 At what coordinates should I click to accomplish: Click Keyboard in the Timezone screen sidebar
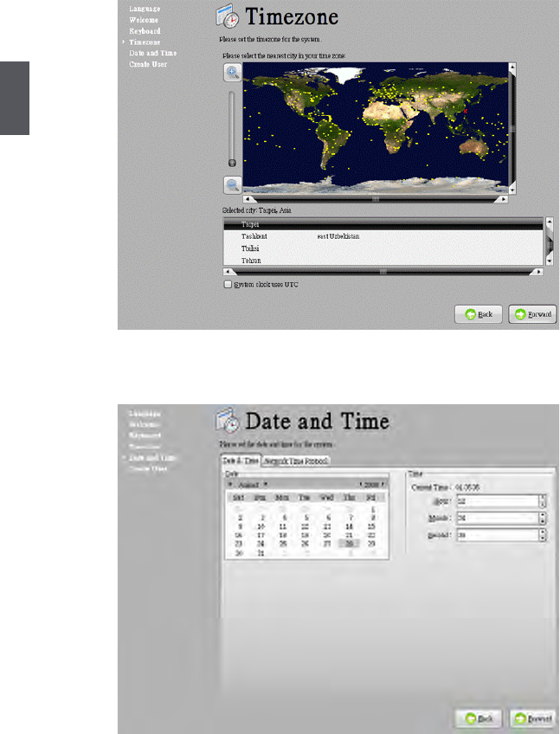click(x=145, y=31)
